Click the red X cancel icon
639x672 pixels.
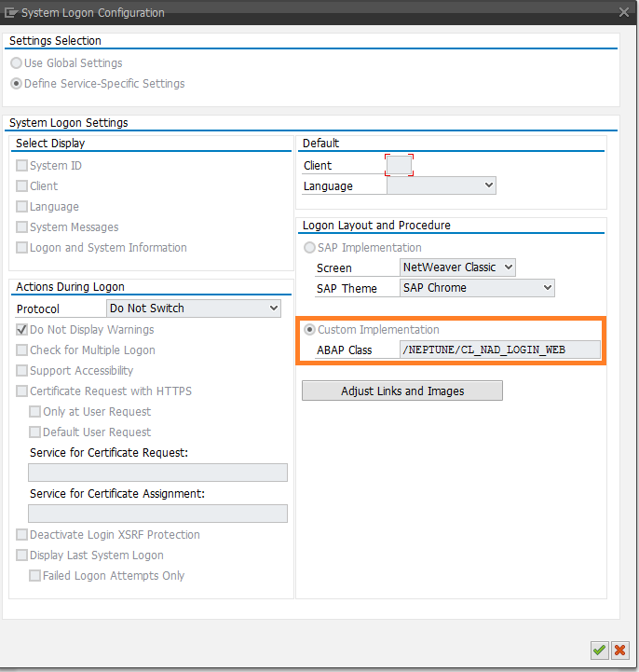coord(619,650)
